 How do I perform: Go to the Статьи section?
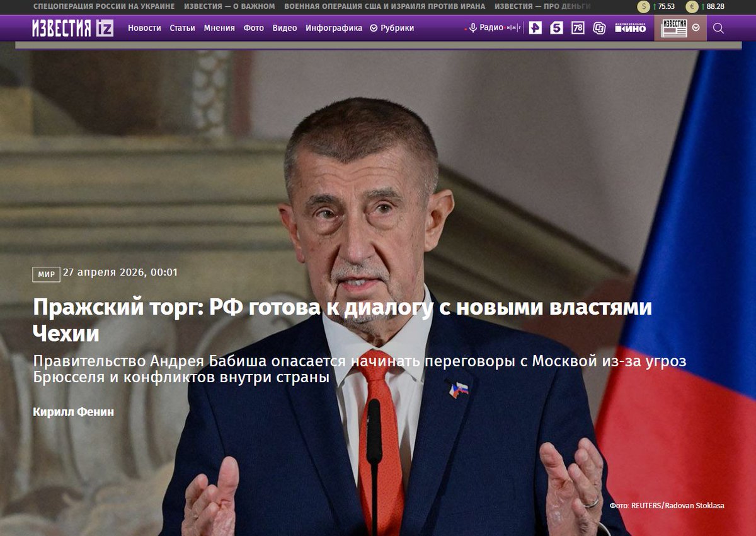pos(182,28)
